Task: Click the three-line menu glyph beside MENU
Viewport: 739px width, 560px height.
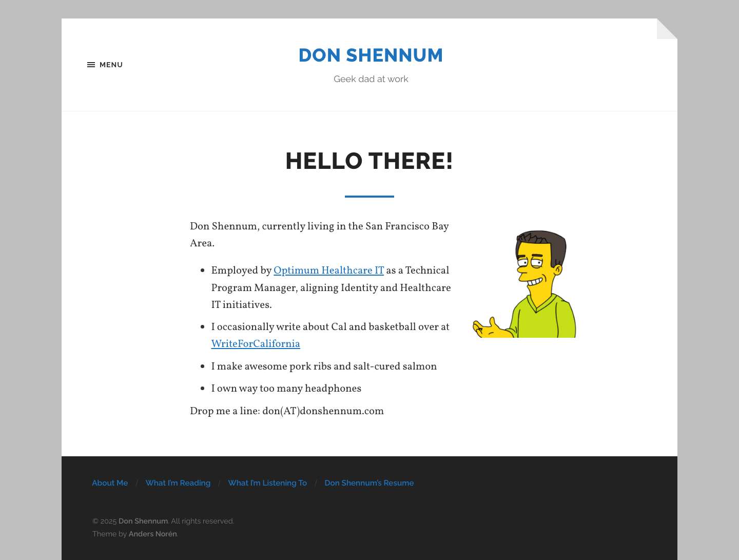Action: click(x=91, y=65)
